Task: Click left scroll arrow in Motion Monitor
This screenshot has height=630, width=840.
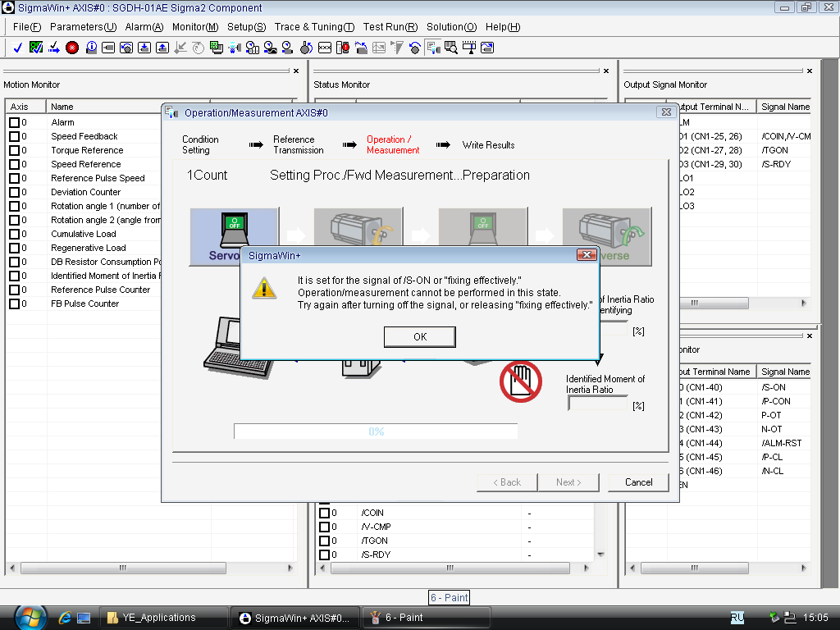Action: pos(12,568)
